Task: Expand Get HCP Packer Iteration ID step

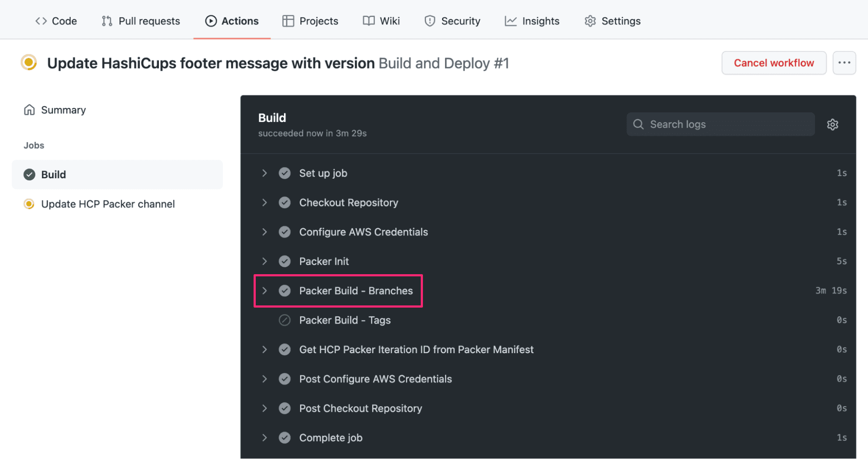Action: coord(264,350)
